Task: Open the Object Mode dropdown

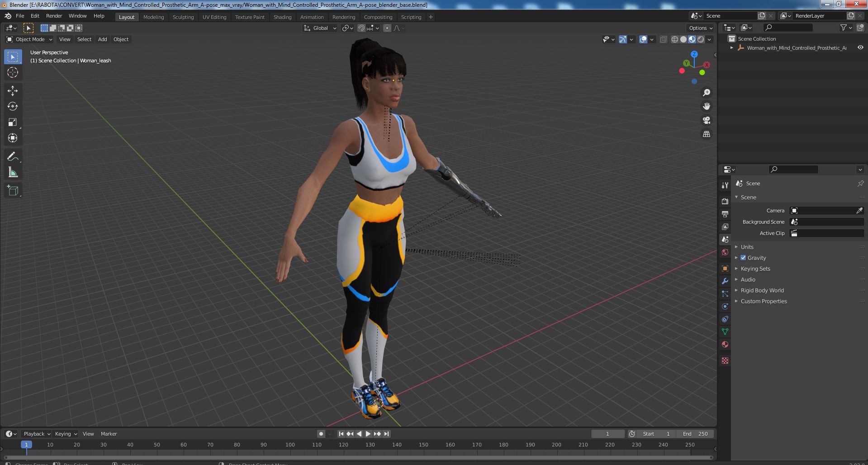Action: pyautogui.click(x=29, y=39)
